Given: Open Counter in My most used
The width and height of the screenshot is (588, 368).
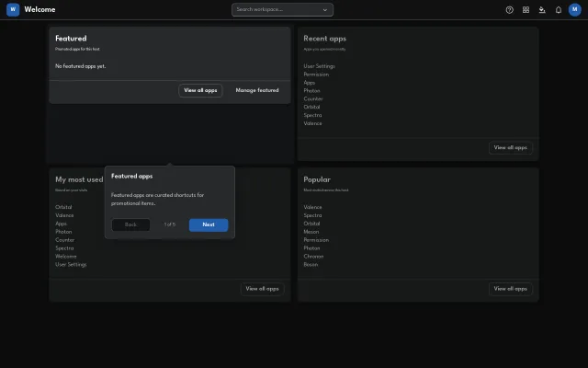Looking at the screenshot, I should [65, 240].
